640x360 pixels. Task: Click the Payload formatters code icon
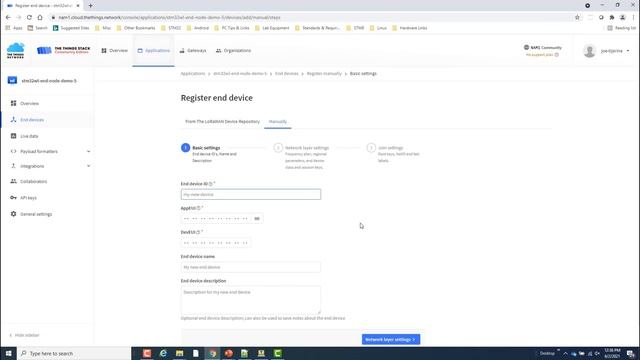tap(13, 151)
